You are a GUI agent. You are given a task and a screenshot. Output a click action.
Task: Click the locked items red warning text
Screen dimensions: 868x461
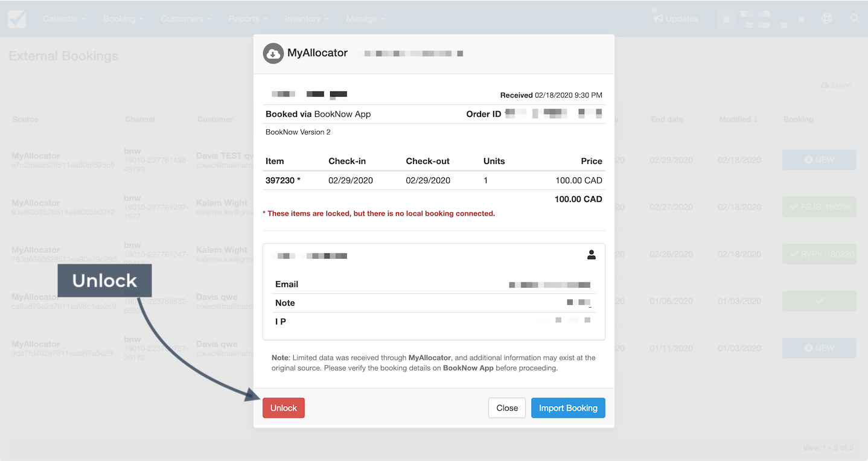click(x=378, y=214)
